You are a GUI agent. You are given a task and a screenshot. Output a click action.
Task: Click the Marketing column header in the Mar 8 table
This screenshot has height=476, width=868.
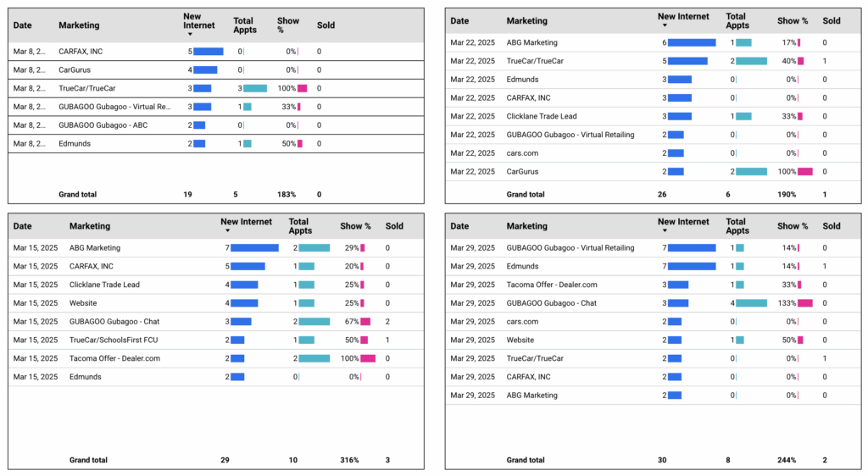click(x=79, y=25)
